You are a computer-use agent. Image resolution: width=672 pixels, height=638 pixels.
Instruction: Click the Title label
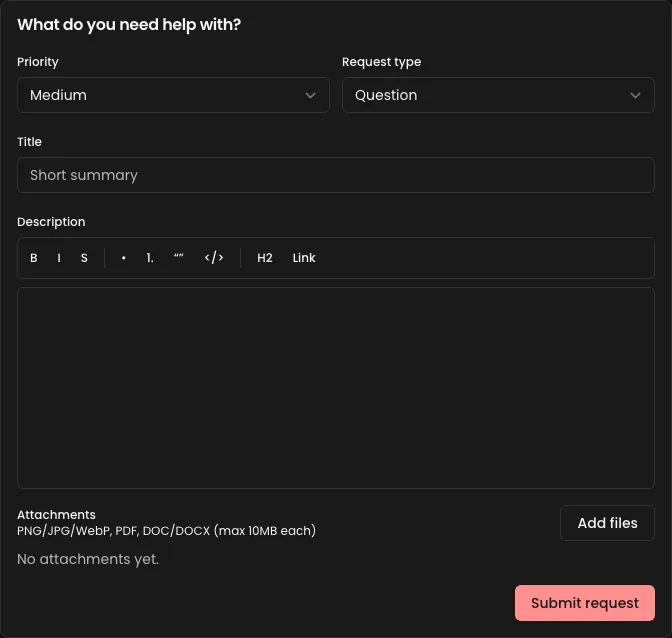(29, 142)
